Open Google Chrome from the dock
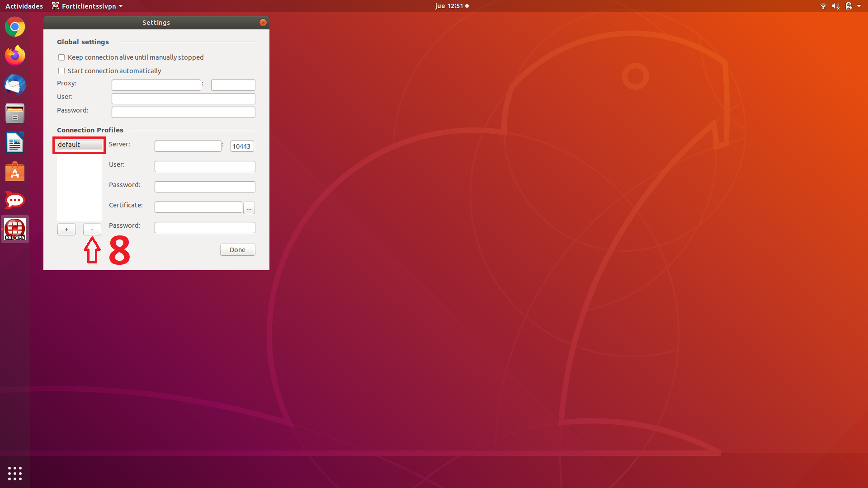The image size is (868, 488). click(15, 27)
